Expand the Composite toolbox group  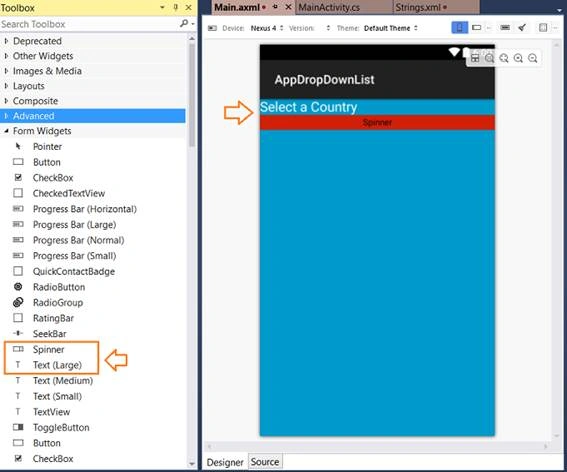(6, 101)
